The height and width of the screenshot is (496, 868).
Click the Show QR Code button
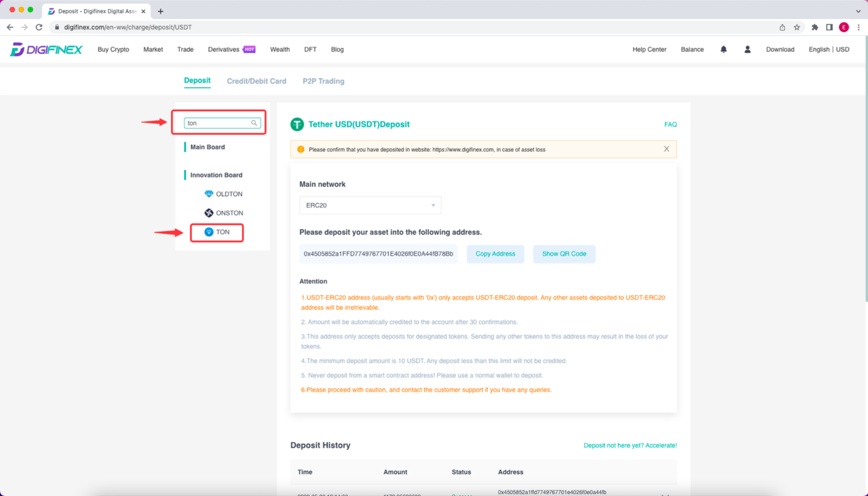point(564,254)
